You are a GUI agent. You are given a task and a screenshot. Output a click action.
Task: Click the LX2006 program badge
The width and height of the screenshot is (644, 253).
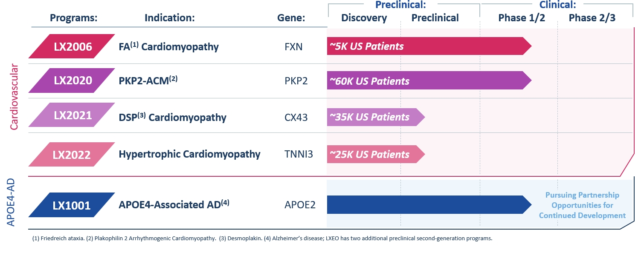(x=72, y=46)
